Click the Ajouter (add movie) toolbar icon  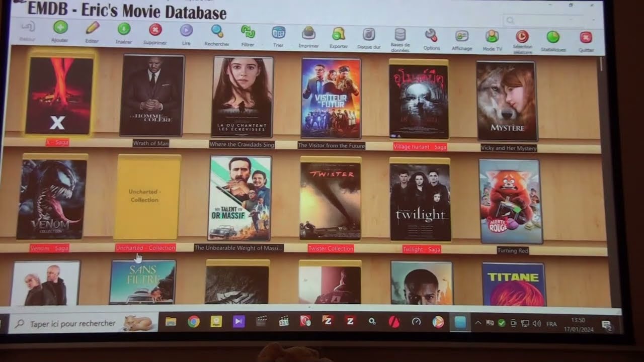coord(60,28)
